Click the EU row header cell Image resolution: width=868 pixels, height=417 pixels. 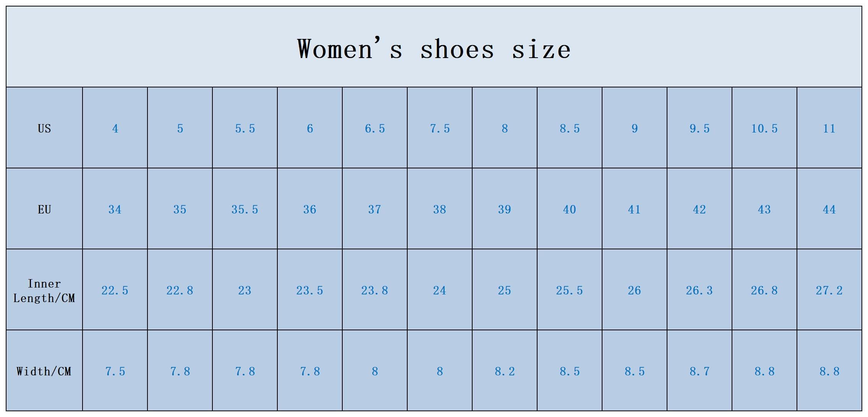point(44,209)
